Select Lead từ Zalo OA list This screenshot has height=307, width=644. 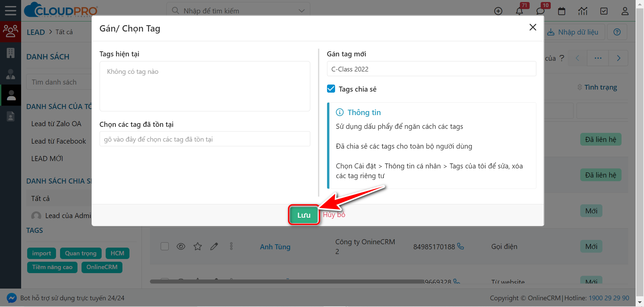[56, 124]
